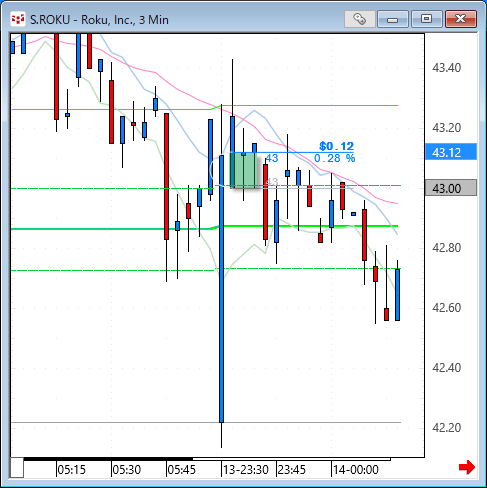
Task: Click the 42.80 price axis label
Action: [x=446, y=248]
